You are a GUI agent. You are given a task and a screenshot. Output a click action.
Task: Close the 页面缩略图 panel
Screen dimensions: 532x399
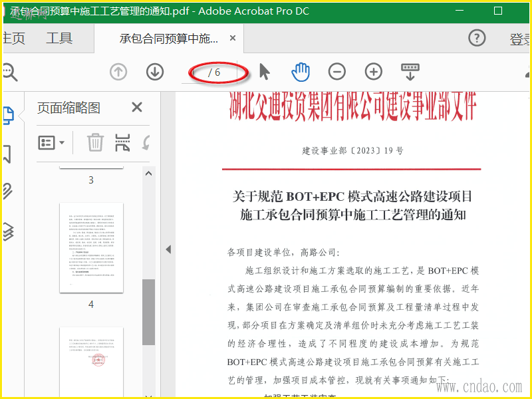(137, 107)
